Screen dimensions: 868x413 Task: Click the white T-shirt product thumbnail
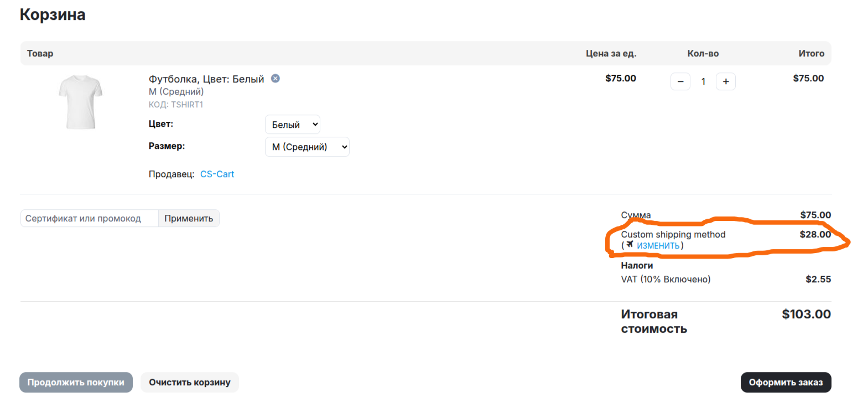tap(81, 102)
